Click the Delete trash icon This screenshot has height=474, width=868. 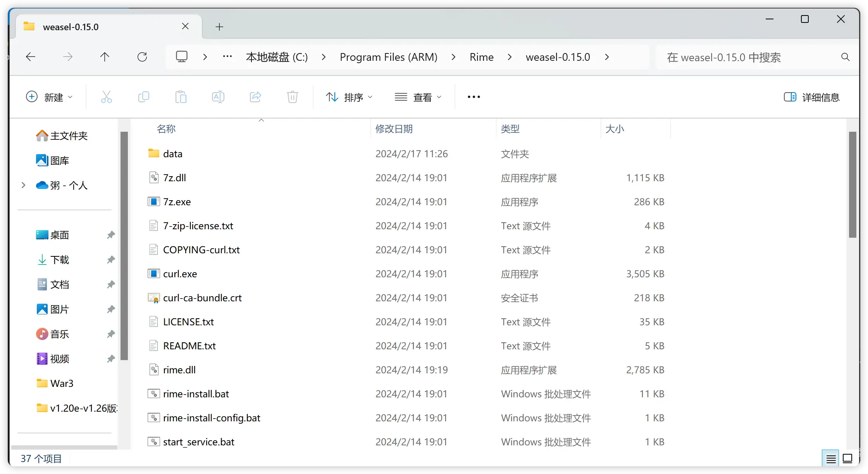pyautogui.click(x=293, y=97)
